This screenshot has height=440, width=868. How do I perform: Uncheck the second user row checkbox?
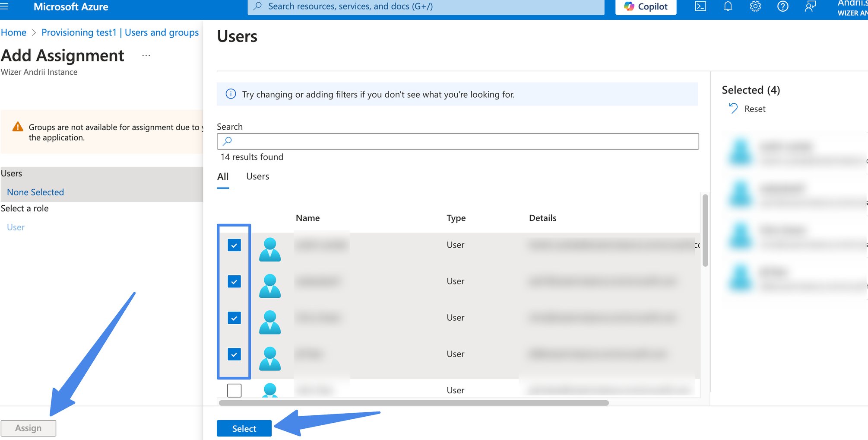click(234, 281)
